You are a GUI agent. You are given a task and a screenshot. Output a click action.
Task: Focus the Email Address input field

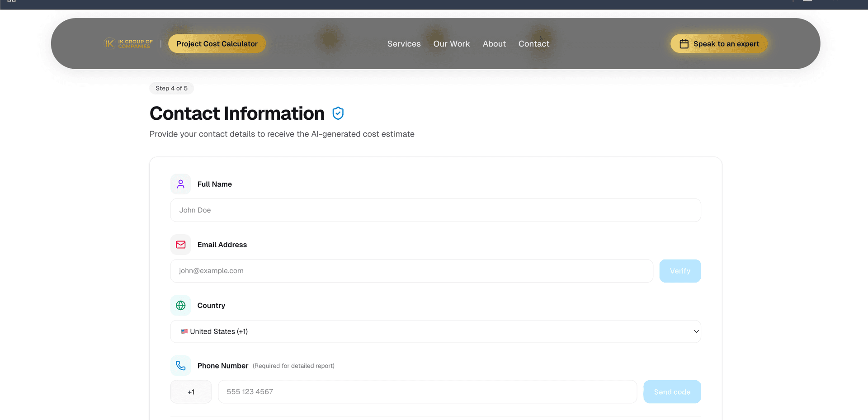tap(411, 271)
